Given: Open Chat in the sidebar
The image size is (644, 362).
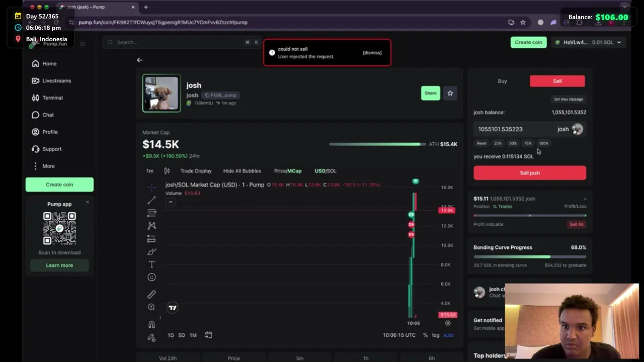Looking at the screenshot, I should click(43, 115).
